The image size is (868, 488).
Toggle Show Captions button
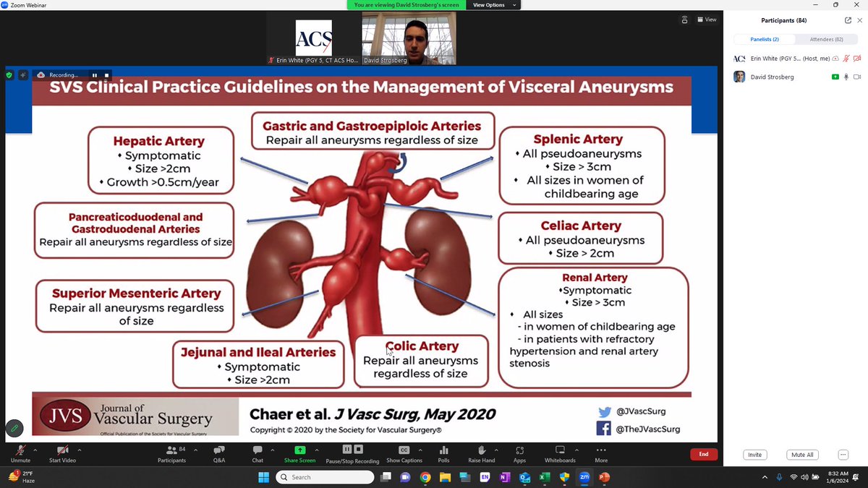[x=404, y=453]
